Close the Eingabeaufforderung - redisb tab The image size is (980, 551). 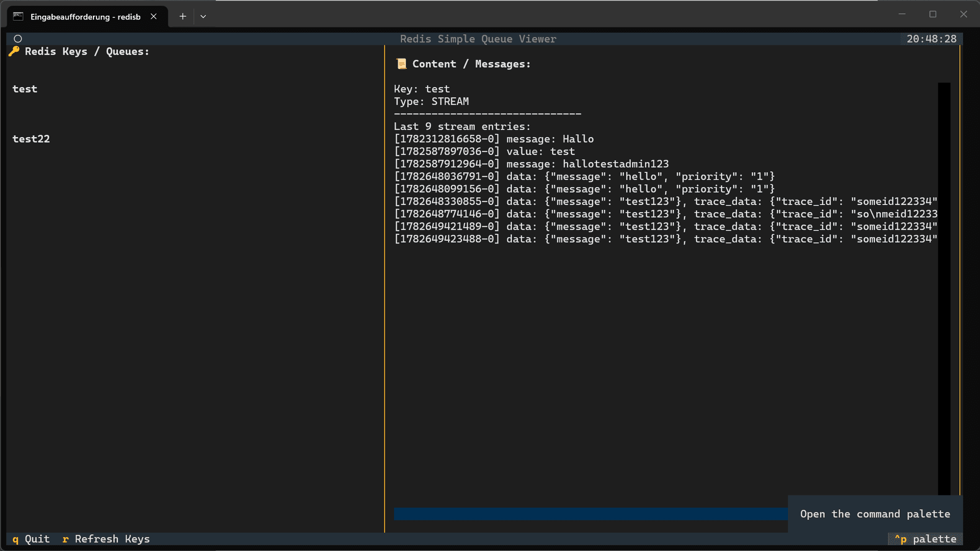[x=154, y=16]
